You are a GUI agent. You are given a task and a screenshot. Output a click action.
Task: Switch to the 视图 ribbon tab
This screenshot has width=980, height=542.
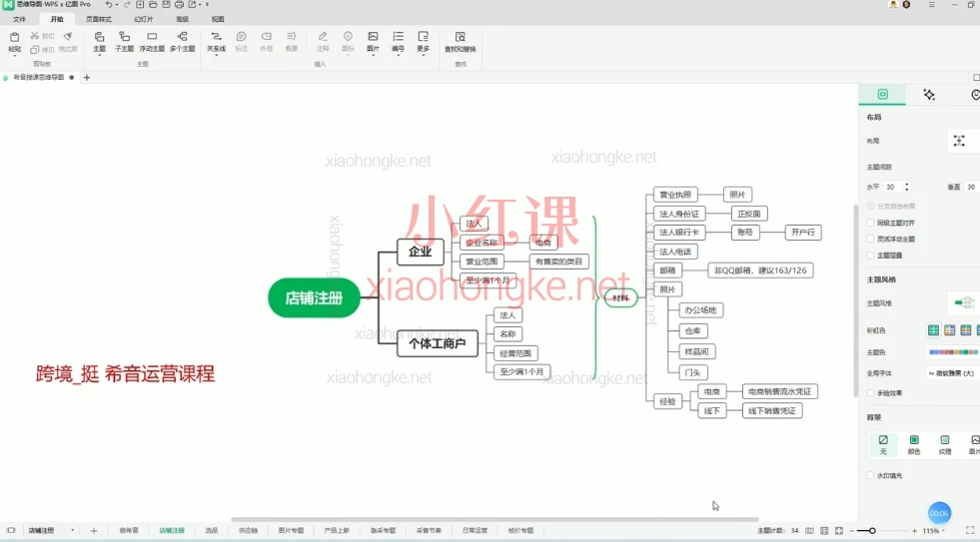[x=218, y=19]
